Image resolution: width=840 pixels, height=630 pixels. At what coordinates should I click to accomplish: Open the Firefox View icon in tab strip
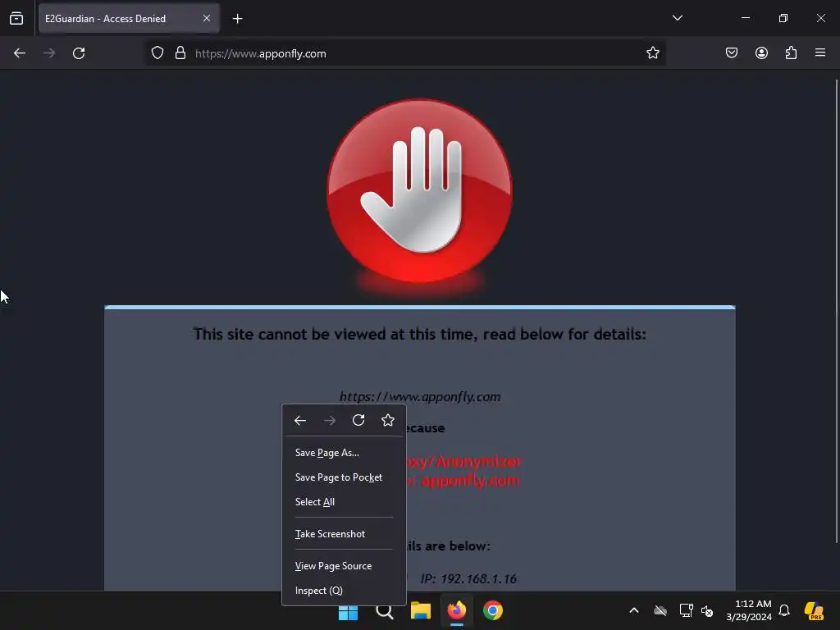[x=16, y=18]
